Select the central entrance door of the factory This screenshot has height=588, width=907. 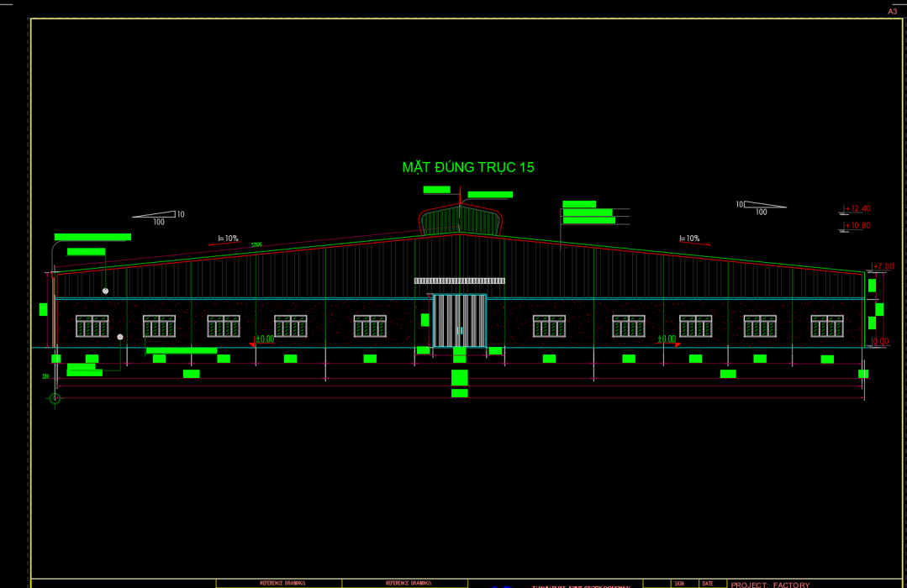coord(460,321)
